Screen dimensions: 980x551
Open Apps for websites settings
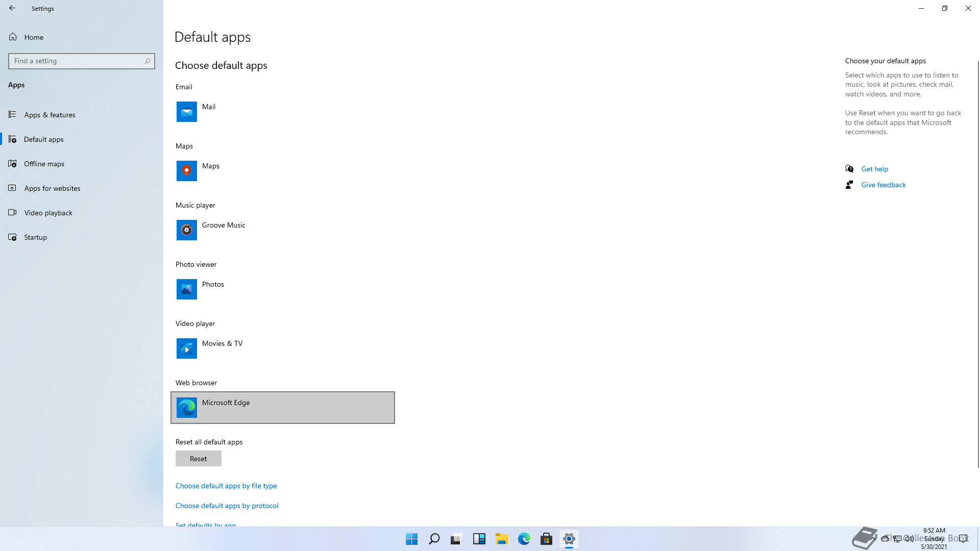82,188
